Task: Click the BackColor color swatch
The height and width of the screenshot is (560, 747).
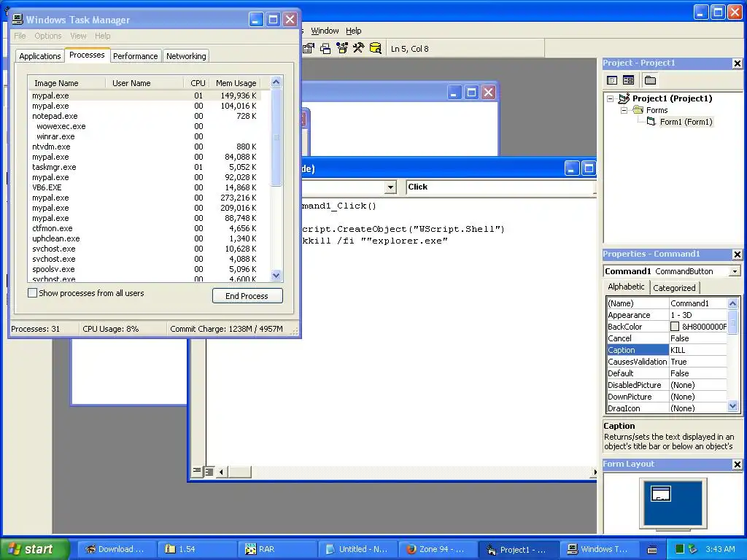Action: pos(675,327)
